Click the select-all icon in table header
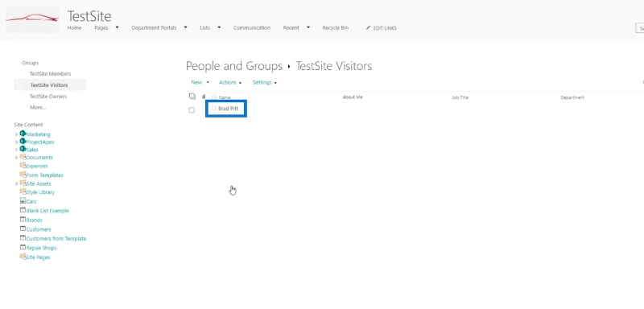The image size is (644, 309). [x=192, y=97]
